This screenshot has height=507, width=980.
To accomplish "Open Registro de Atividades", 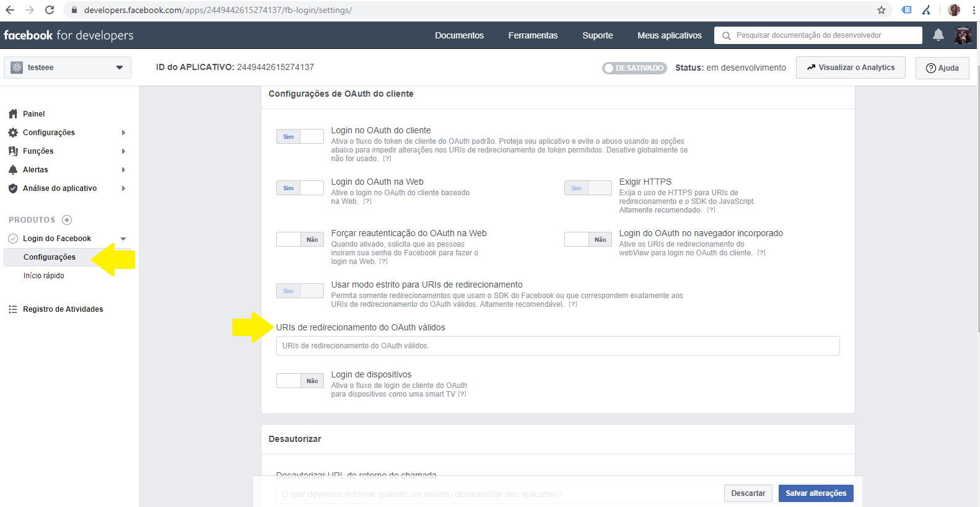I will tap(63, 309).
